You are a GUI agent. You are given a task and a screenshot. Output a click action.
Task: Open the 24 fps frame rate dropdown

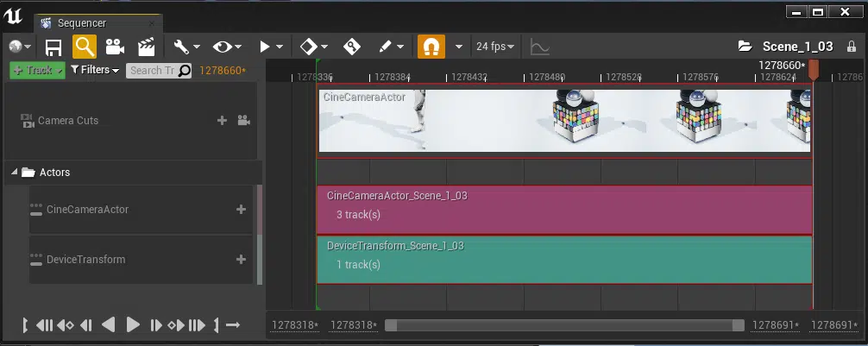(495, 47)
